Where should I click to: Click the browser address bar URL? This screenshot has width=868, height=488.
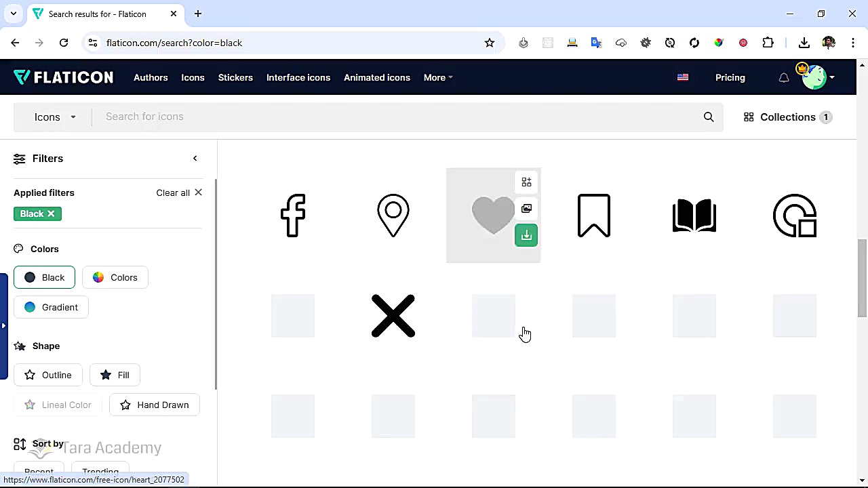pyautogui.click(x=174, y=43)
